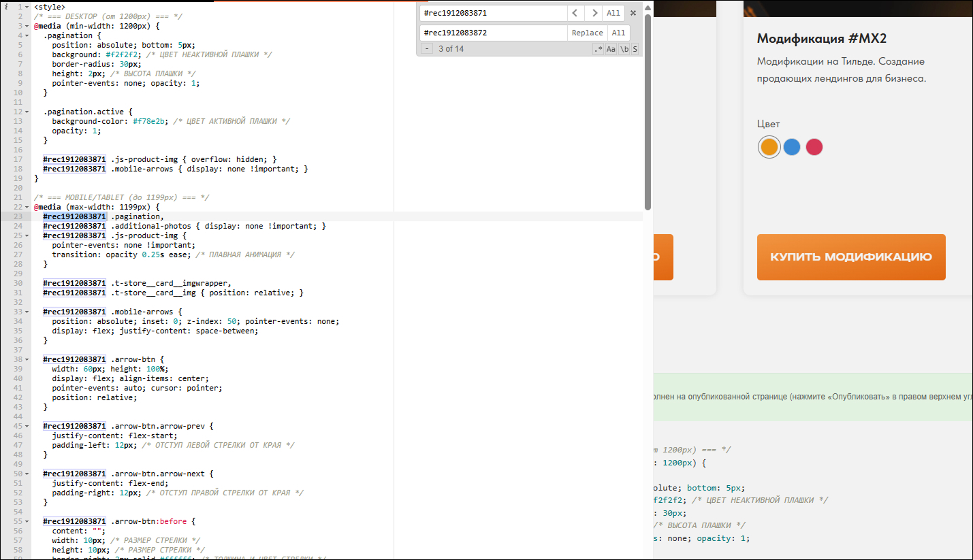The height and width of the screenshot is (560, 973).
Task: Collapse the .js-product-img rule at line 25
Action: pos(27,235)
